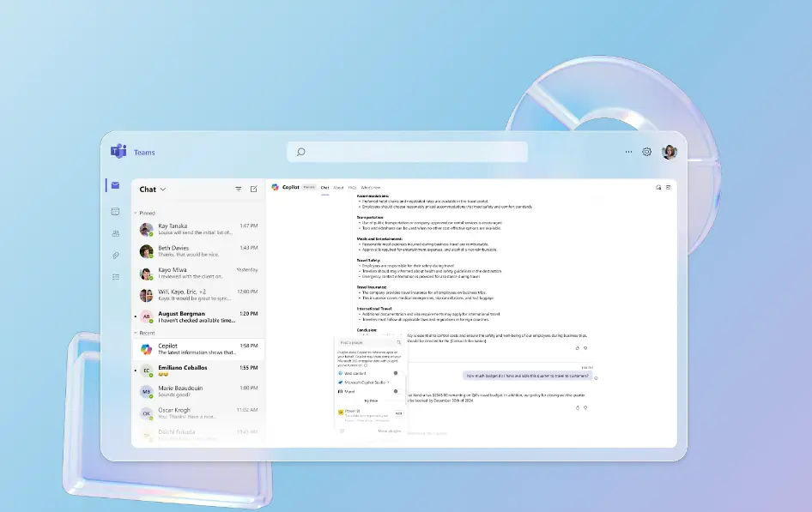This screenshot has height=512, width=812.
Task: Toggle the Web content plugin switch
Action: (x=396, y=373)
